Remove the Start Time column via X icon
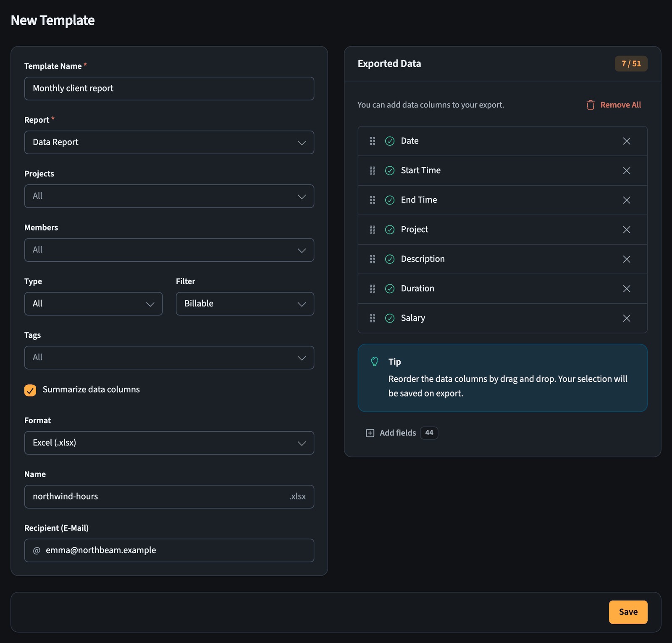This screenshot has height=643, width=672. coord(626,171)
